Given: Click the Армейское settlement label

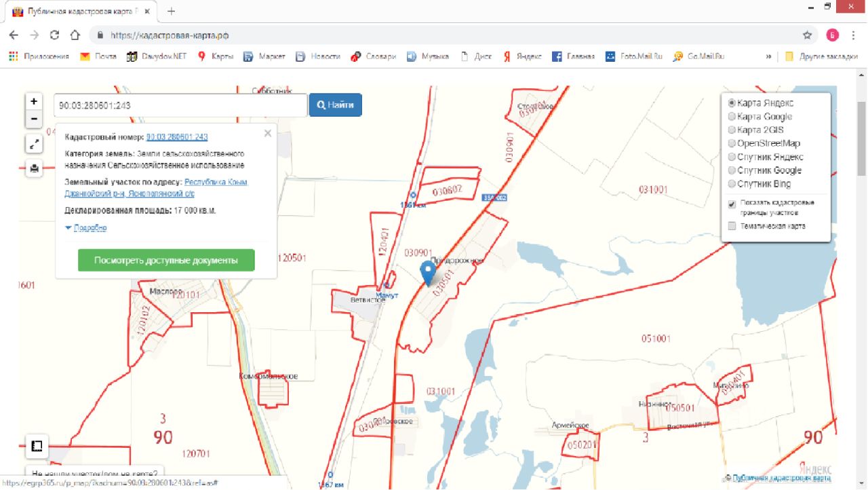Looking at the screenshot, I should pos(570,426).
